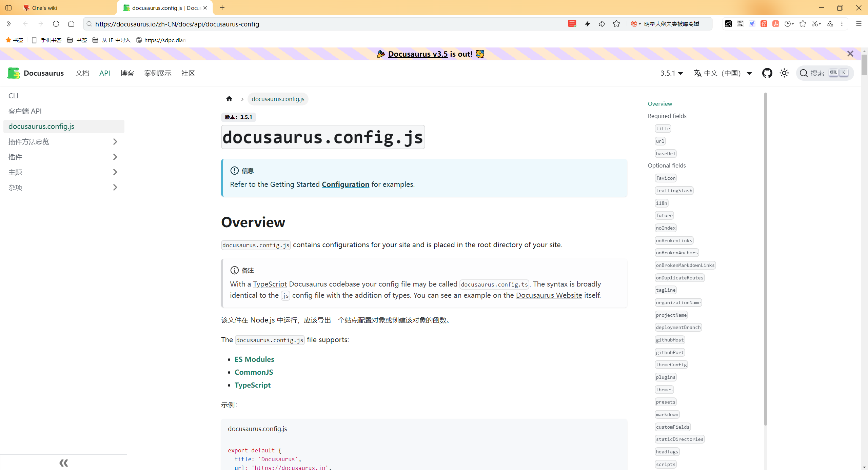Viewport: 868px width, 470px height.
Task: Jump to onBrokenMarkdownLinks in contents
Action: pyautogui.click(x=685, y=265)
